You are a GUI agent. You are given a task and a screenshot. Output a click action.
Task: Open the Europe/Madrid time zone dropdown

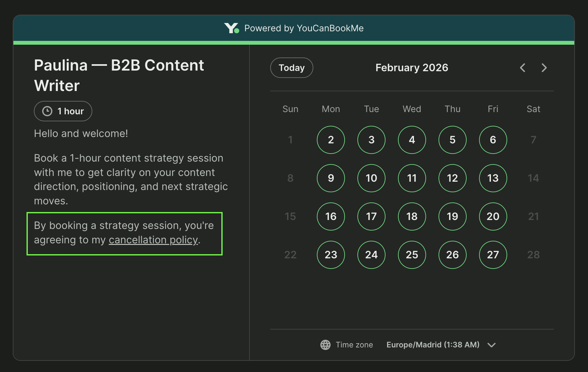(x=433, y=345)
